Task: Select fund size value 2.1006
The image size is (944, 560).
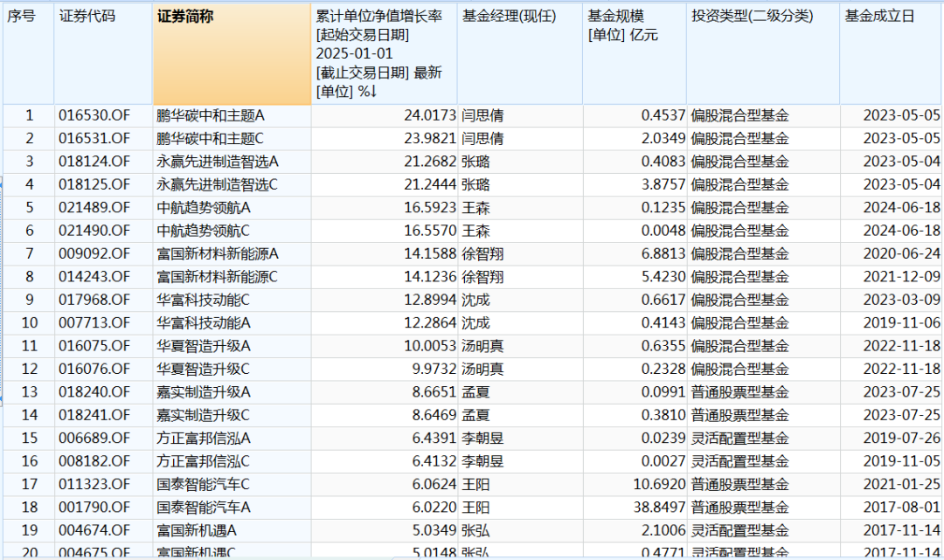Action: coord(663,530)
